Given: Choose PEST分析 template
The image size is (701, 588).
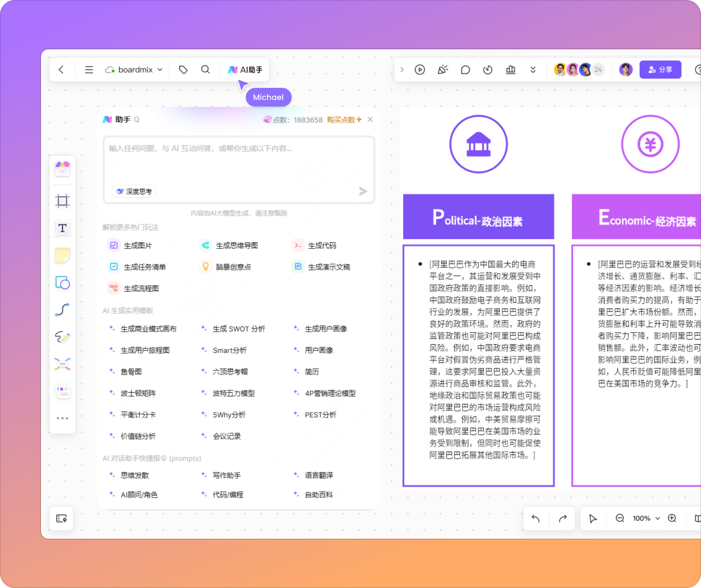Looking at the screenshot, I should tap(315, 414).
